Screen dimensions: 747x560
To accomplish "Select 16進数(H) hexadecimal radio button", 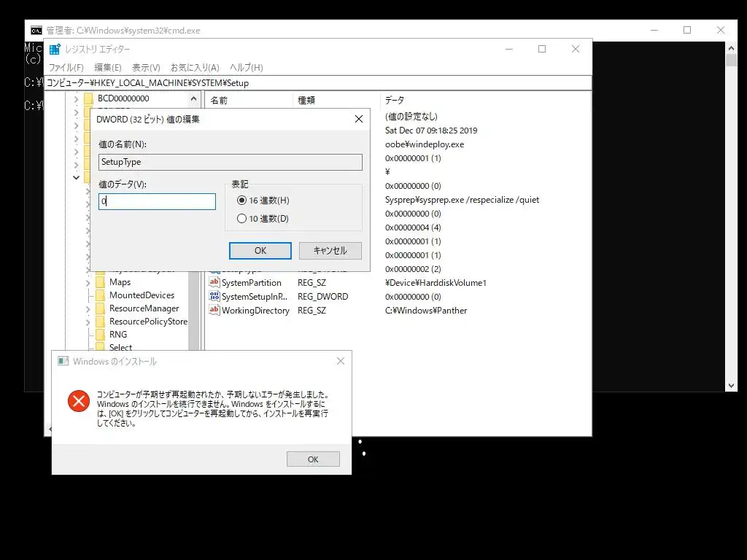I will tap(241, 201).
